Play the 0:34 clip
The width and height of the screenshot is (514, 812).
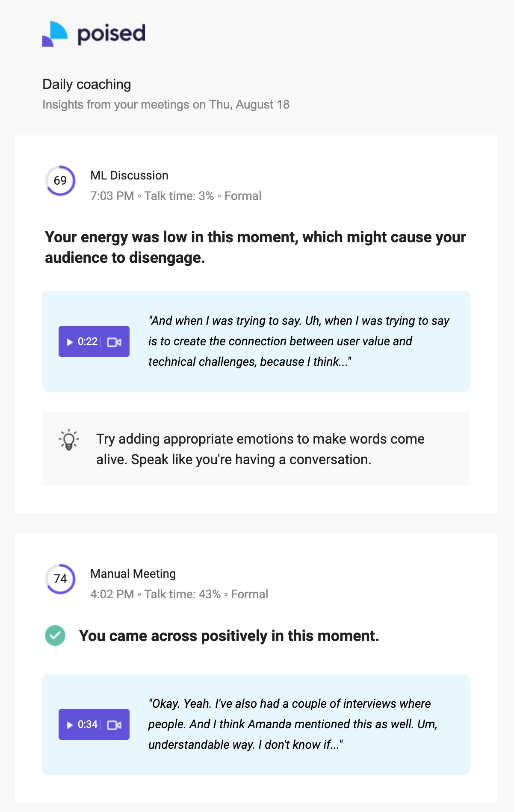point(82,724)
